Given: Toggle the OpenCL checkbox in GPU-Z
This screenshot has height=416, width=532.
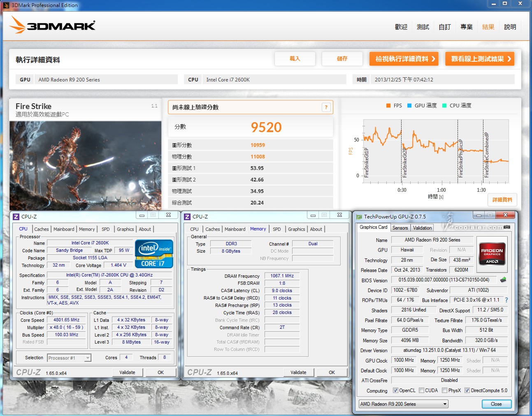Looking at the screenshot, I should (395, 390).
